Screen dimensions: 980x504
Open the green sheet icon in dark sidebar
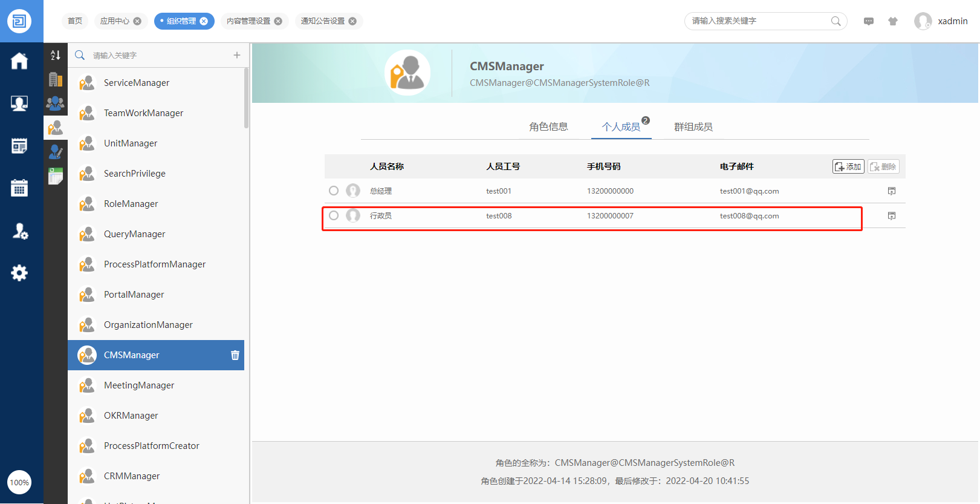pyautogui.click(x=56, y=176)
